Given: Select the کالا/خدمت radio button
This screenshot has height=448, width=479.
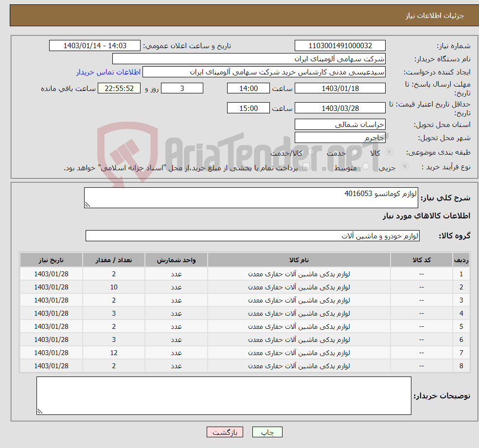Looking at the screenshot, I should (311, 152).
